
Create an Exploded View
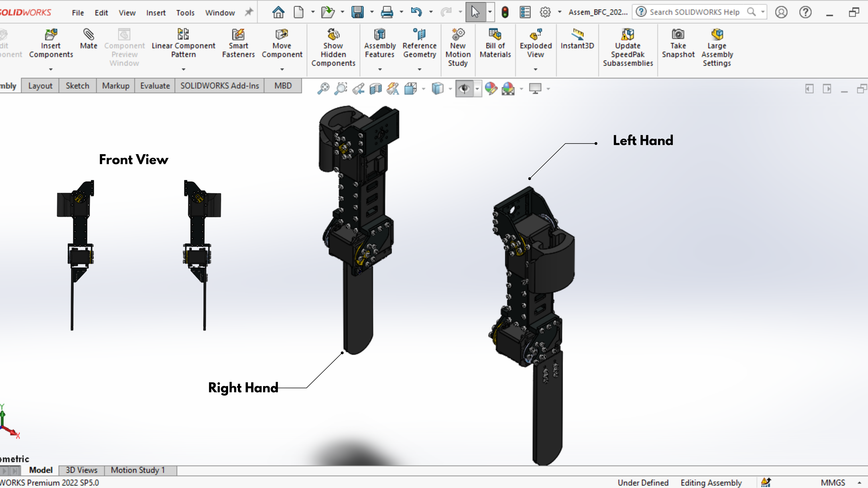click(536, 43)
